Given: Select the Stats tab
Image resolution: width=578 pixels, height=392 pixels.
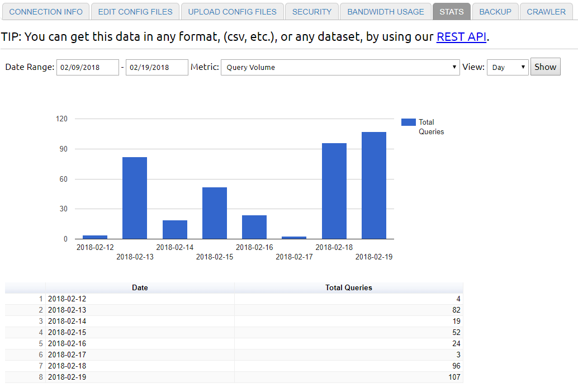Looking at the screenshot, I should pyautogui.click(x=451, y=12).
